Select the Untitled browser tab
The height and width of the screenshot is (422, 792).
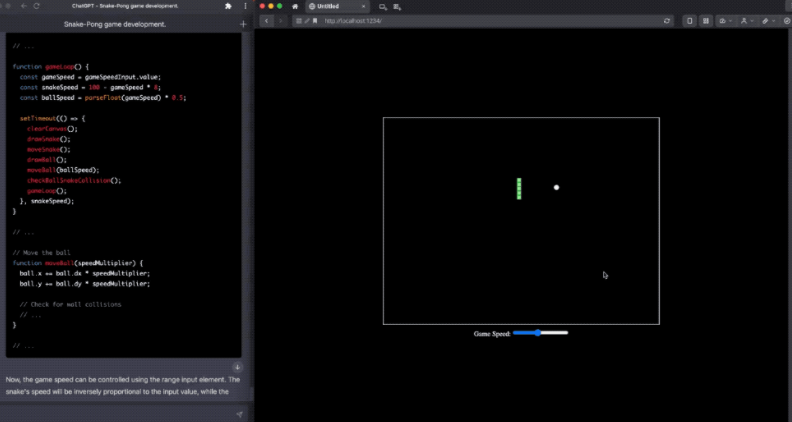(x=328, y=6)
